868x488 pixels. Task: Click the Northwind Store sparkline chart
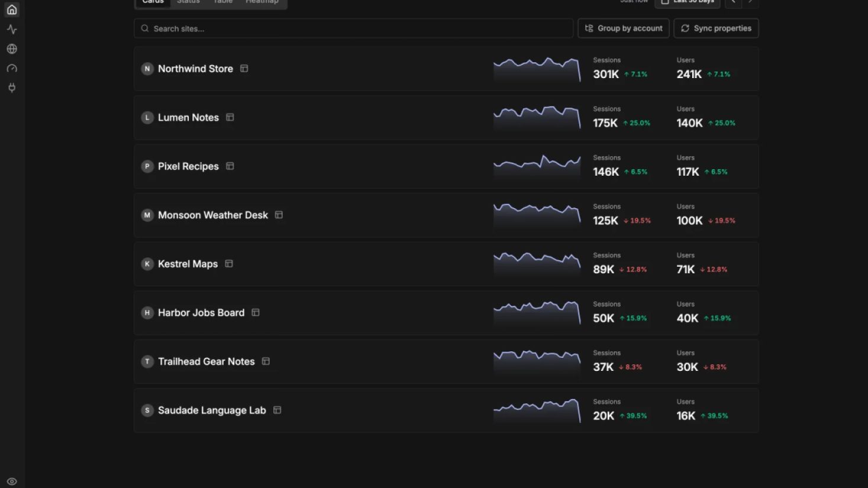tap(537, 69)
